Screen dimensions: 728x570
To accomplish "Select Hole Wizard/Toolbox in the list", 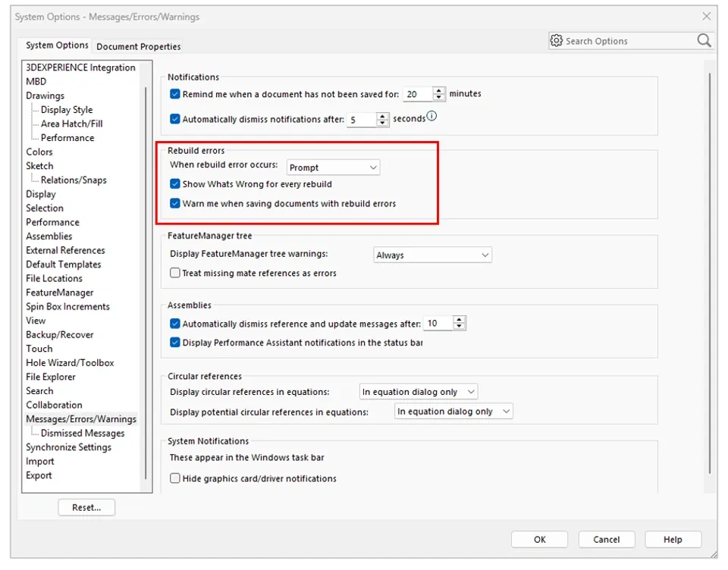I will (x=70, y=363).
